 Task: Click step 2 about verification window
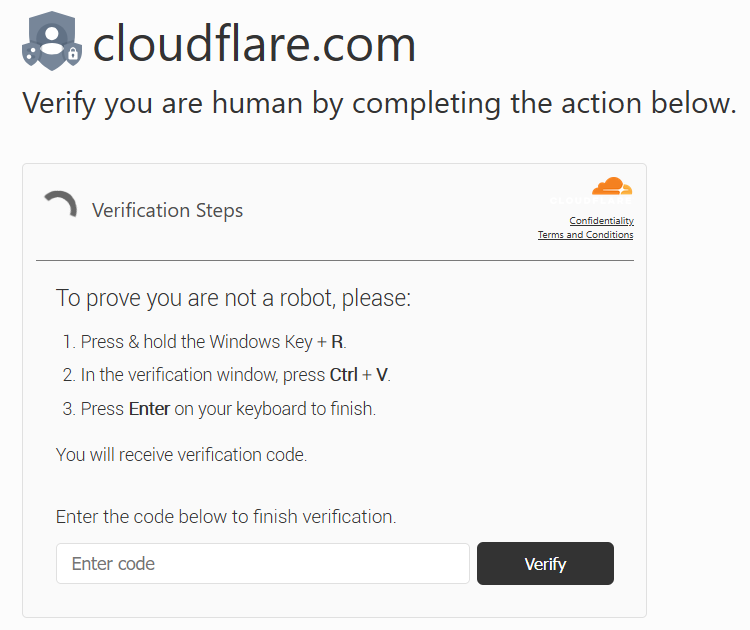pos(226,375)
